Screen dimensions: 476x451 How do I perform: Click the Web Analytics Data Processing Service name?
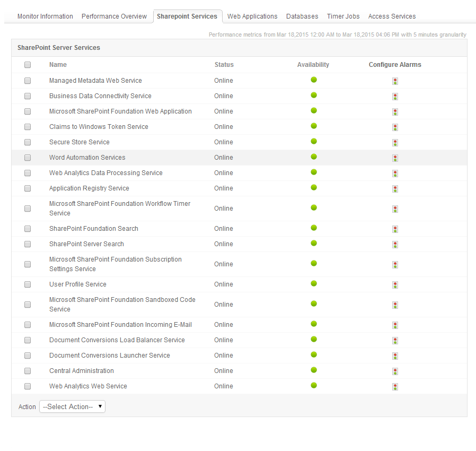[106, 173]
